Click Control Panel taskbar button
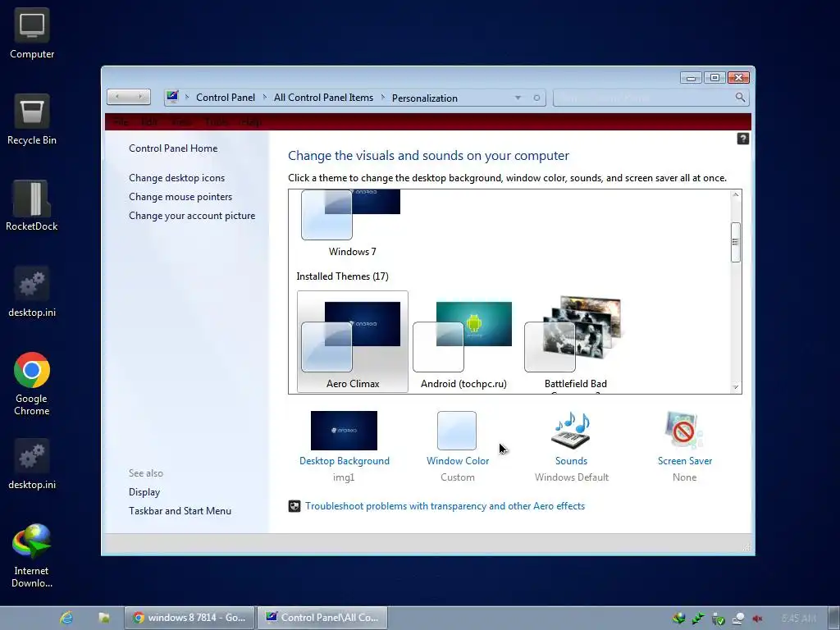 (322, 618)
